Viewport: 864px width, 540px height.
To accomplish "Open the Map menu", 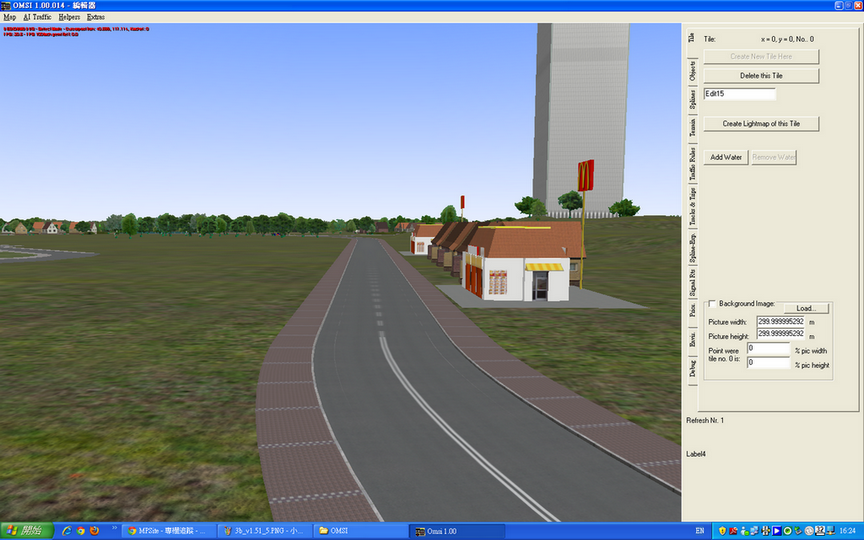I will coord(10,17).
